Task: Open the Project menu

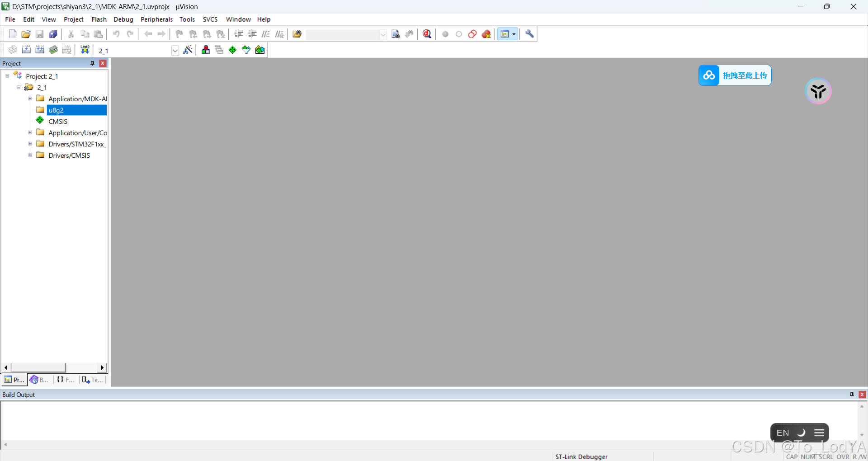Action: pos(74,19)
